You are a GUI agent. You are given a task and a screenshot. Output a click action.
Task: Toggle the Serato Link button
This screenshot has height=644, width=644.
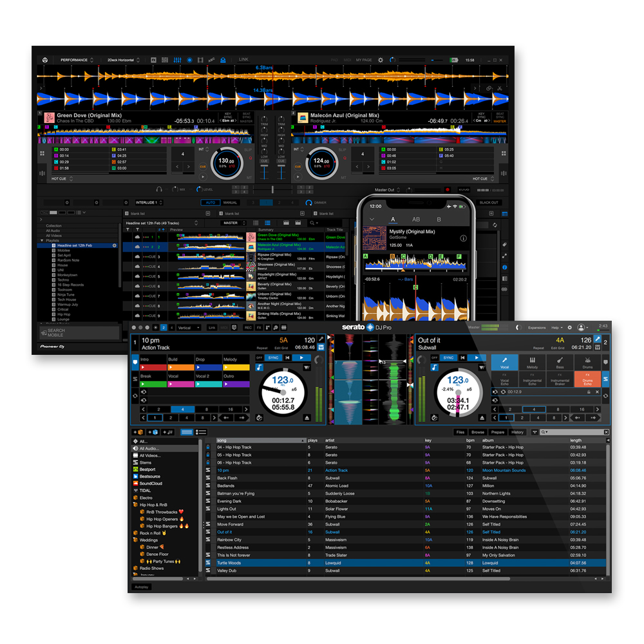[x=212, y=328]
